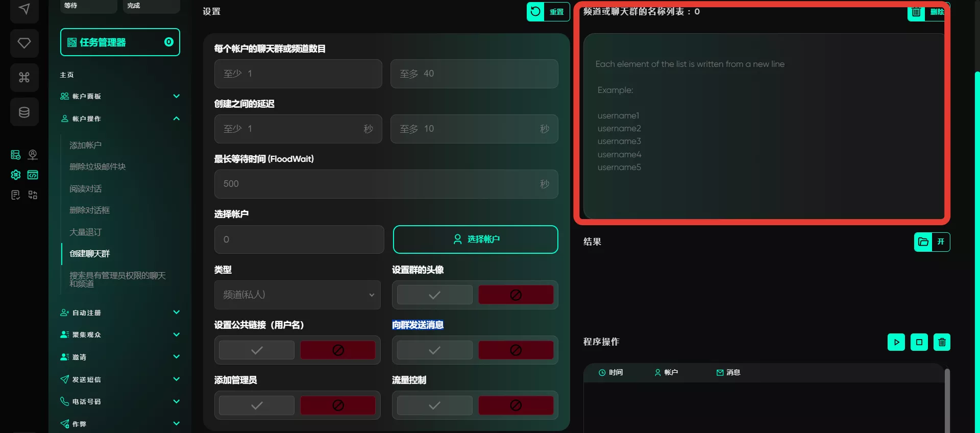Click the 开 open-folder button for results
Image resolution: width=980 pixels, height=433 pixels.
click(932, 242)
